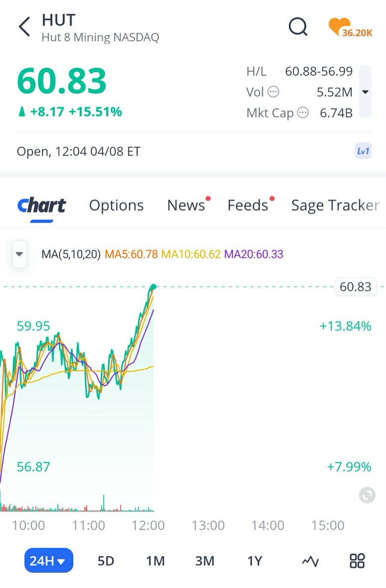Tap the MA10:60.62 value
This screenshot has height=588, width=386.
[191, 254]
